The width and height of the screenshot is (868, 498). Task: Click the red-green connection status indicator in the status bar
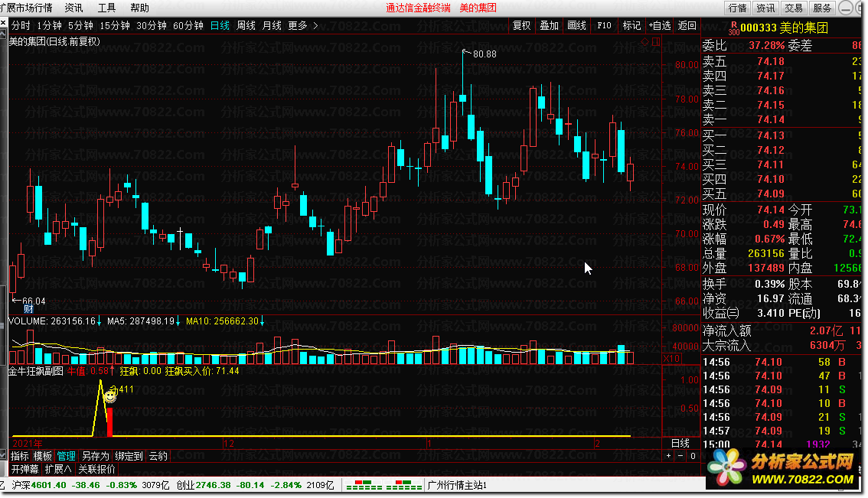[383, 485]
